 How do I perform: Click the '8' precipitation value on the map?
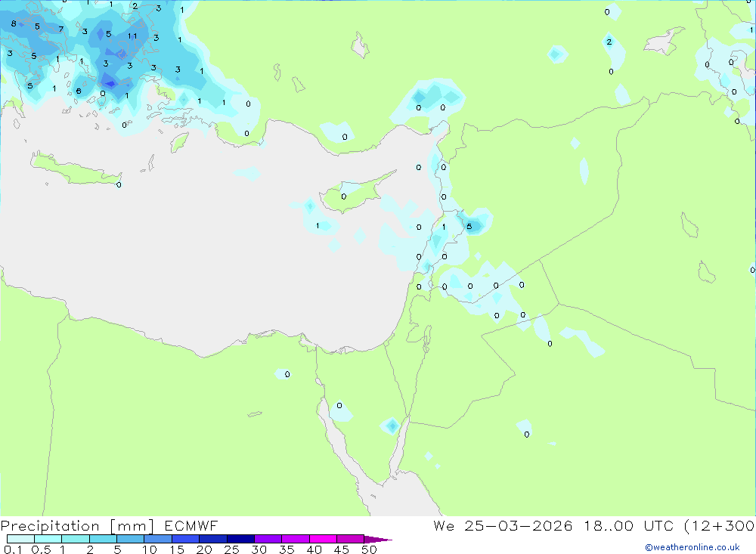14,23
